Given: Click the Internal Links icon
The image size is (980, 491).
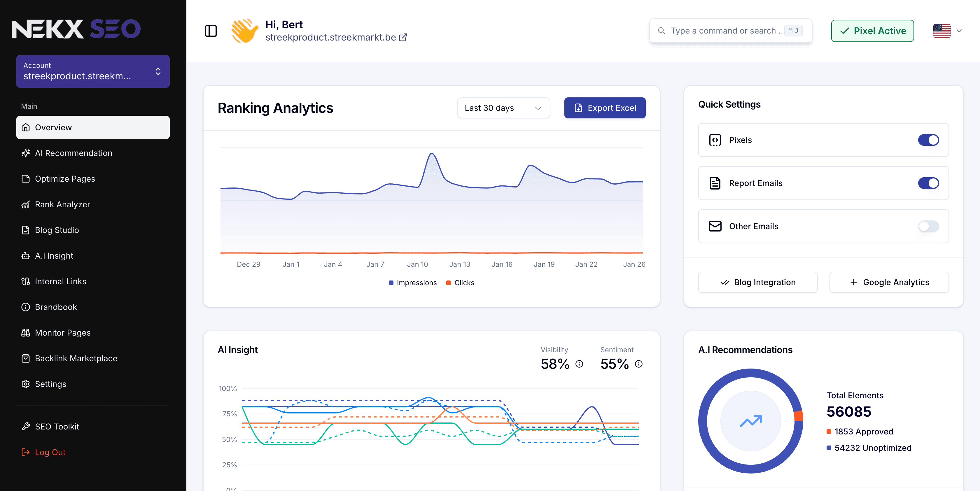Looking at the screenshot, I should pyautogui.click(x=25, y=281).
